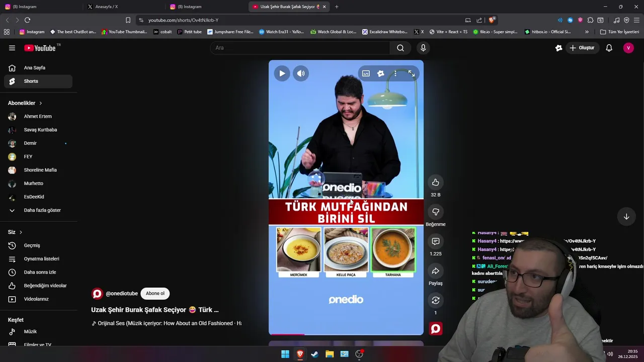The height and width of the screenshot is (362, 644).
Task: Play the Shorts video with the play button
Action: 282,73
